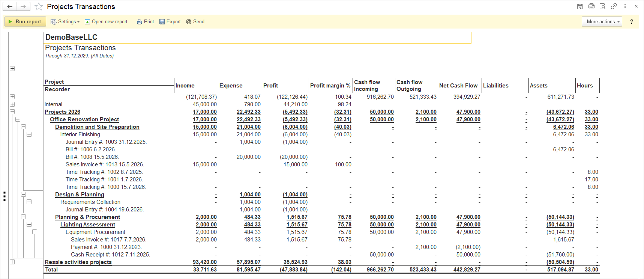Expand the Internal row group
This screenshot has width=644, height=279.
click(x=12, y=104)
